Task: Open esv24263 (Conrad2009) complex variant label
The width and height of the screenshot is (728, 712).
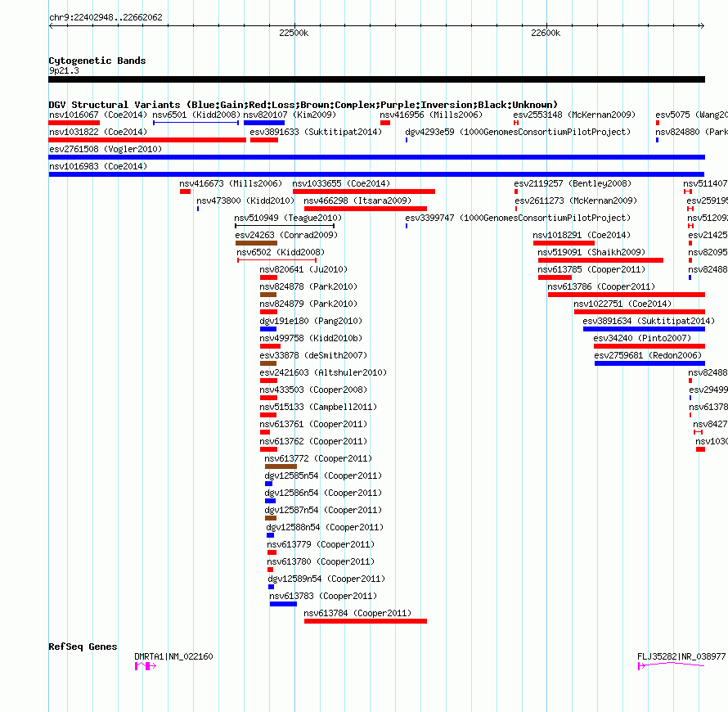Action: tap(286, 235)
